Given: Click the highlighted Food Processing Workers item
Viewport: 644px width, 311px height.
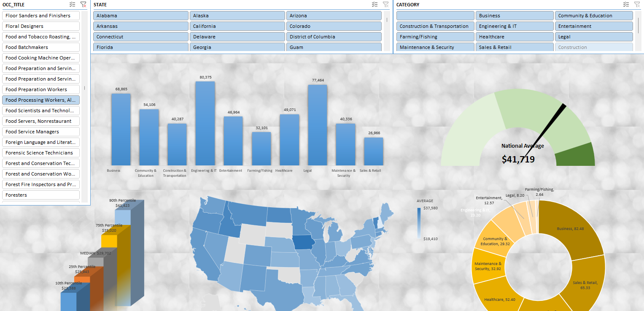Looking at the screenshot, I should point(41,100).
